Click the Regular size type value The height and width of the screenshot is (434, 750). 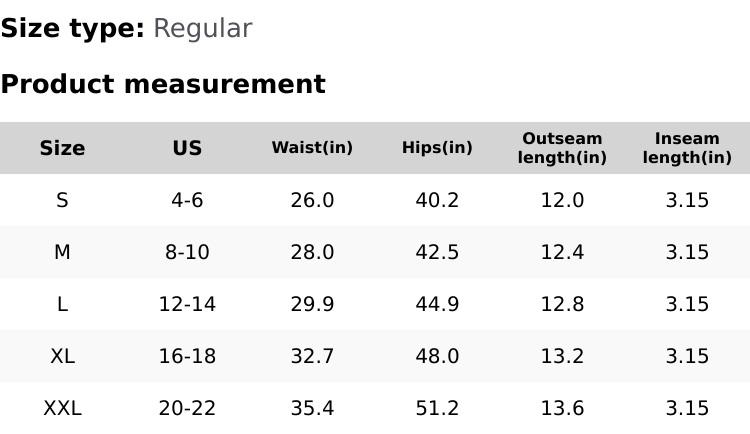(x=202, y=28)
